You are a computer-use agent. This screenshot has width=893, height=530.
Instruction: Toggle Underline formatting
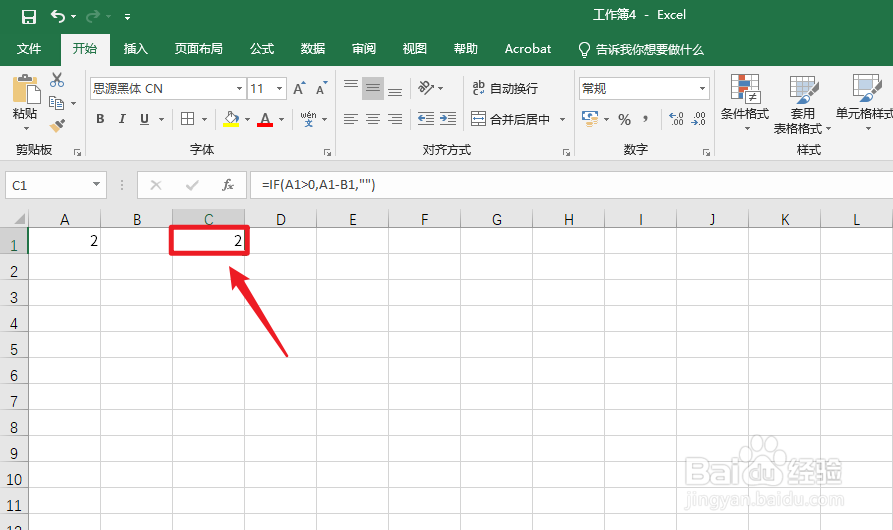point(144,119)
